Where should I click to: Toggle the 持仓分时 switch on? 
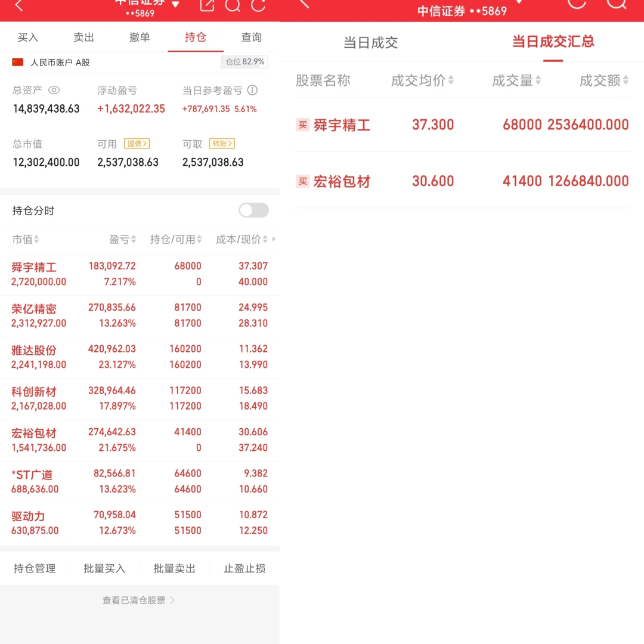point(253,210)
